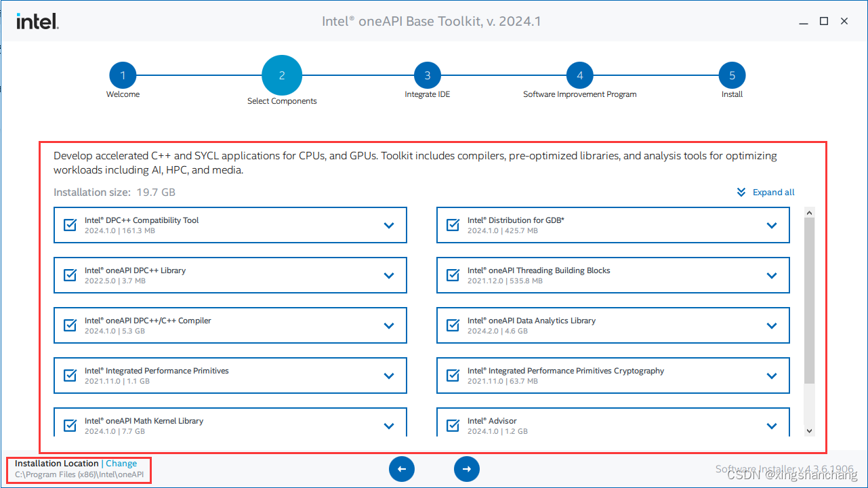Uncheck Intel DPC++ Compatibility Tool
The width and height of the screenshot is (868, 488).
(70, 225)
